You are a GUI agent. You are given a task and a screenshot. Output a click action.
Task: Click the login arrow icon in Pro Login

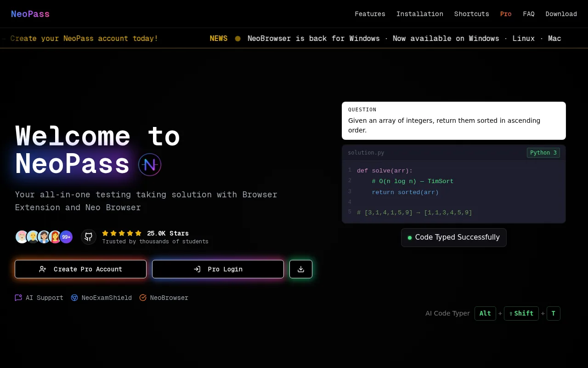tap(197, 269)
